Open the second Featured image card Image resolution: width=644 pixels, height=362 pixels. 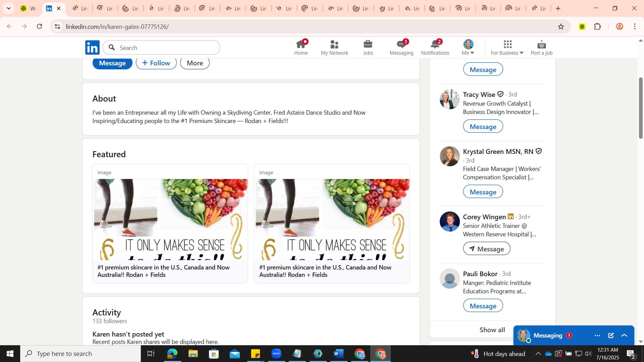pyautogui.click(x=332, y=224)
